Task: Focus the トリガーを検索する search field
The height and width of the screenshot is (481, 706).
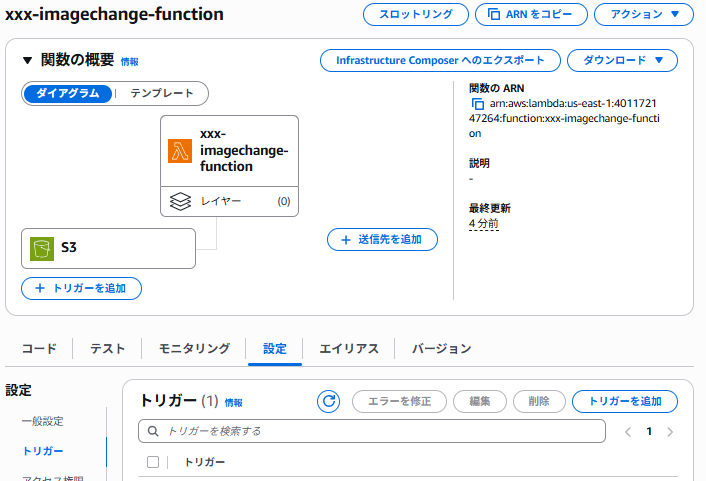Action: point(372,431)
